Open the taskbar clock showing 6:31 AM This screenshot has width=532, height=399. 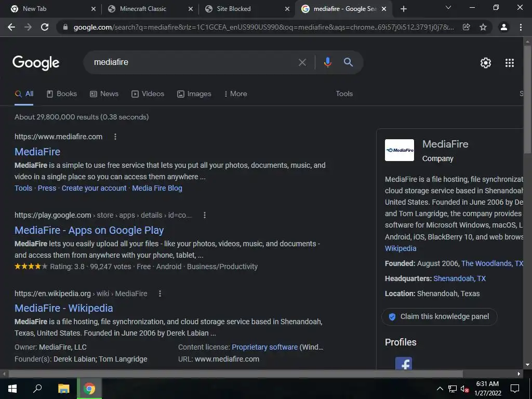[487, 389]
